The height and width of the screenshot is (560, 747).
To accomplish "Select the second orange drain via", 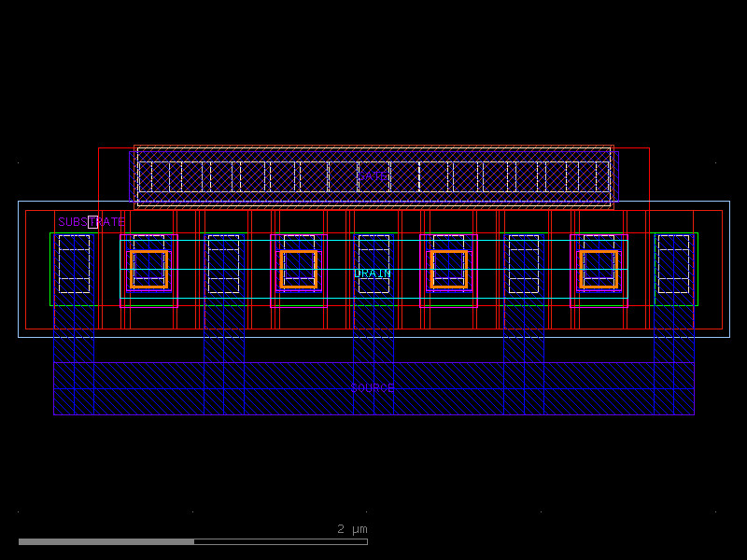I will click(x=297, y=269).
